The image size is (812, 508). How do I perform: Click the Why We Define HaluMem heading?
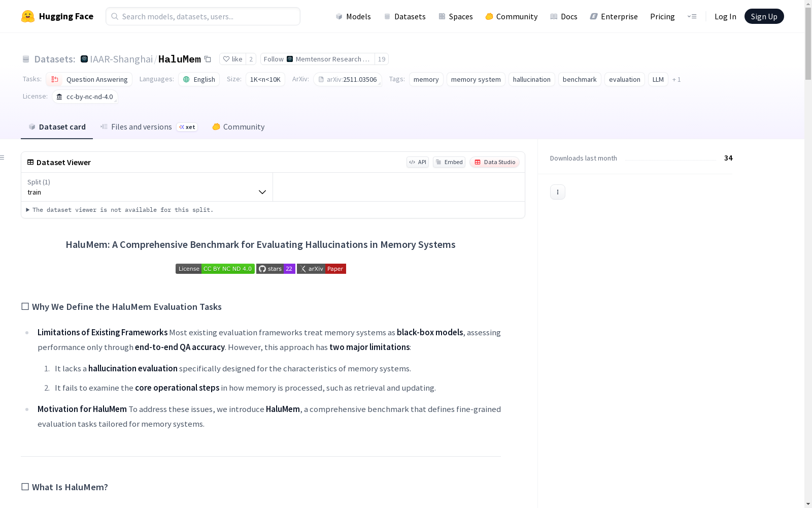[122, 307]
